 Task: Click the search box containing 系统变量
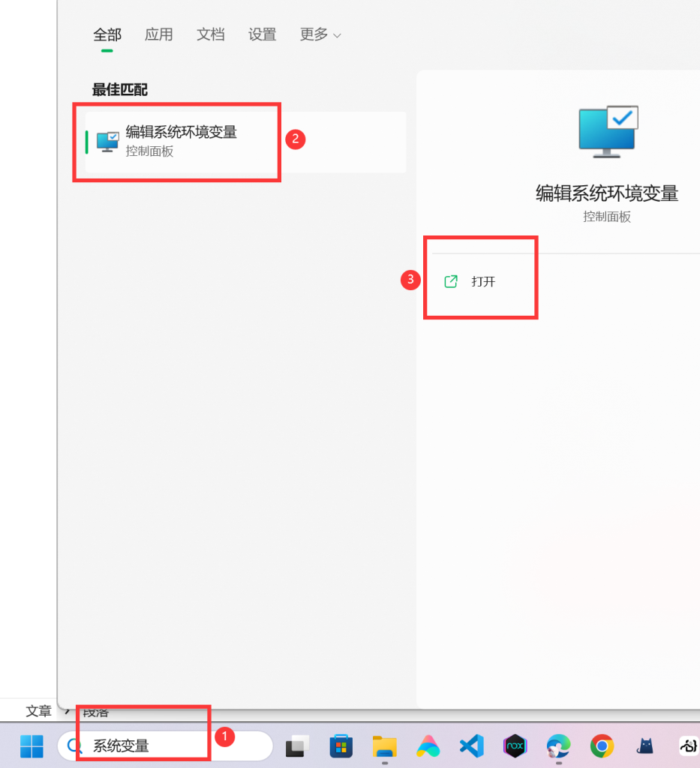point(165,746)
